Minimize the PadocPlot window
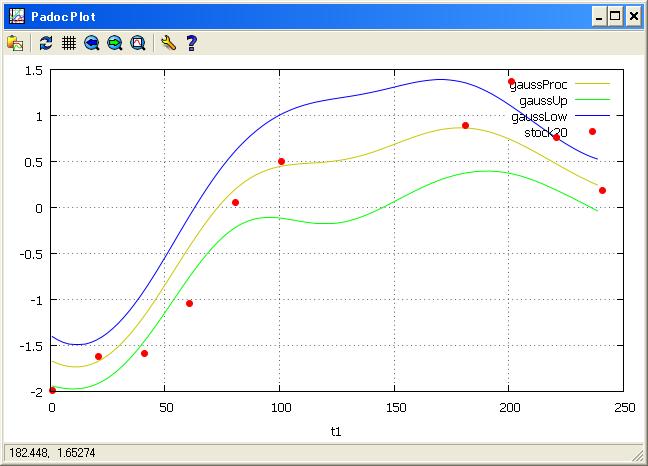Viewport: 648px width, 466px height. coord(598,16)
